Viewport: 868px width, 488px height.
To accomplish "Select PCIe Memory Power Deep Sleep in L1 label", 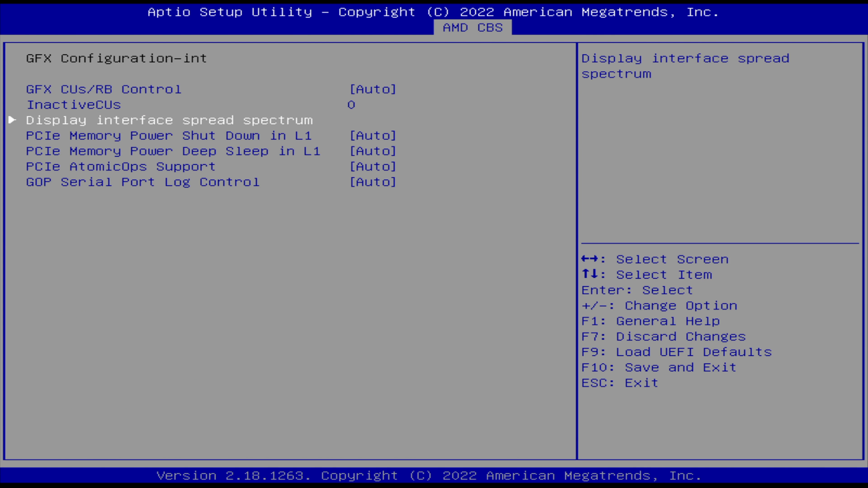I will click(x=173, y=151).
